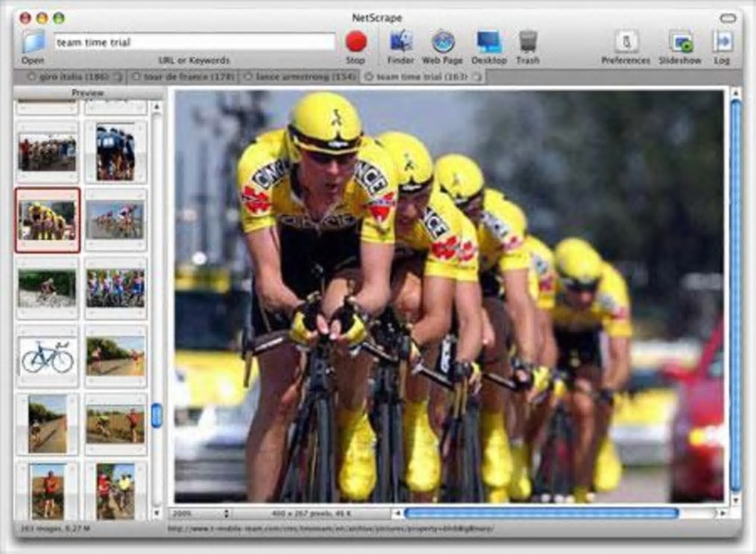Viewport: 756px width, 554px height.
Task: Click the green window zoom button
Action: pos(59,19)
